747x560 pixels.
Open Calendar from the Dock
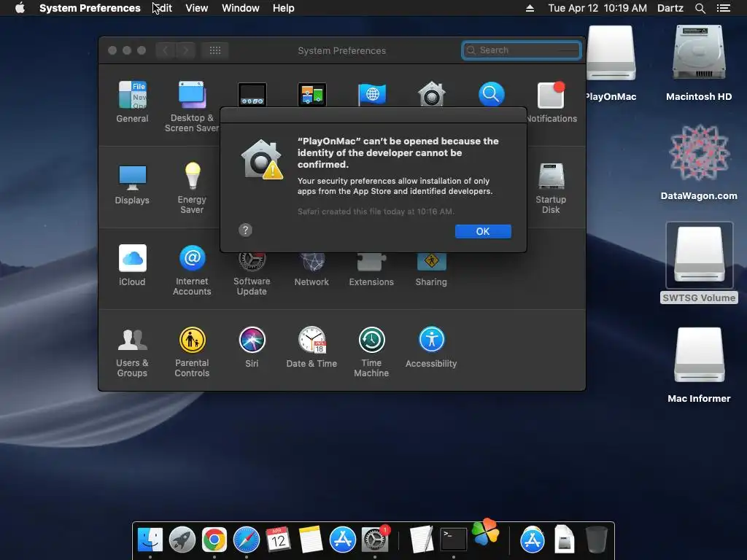(278, 540)
